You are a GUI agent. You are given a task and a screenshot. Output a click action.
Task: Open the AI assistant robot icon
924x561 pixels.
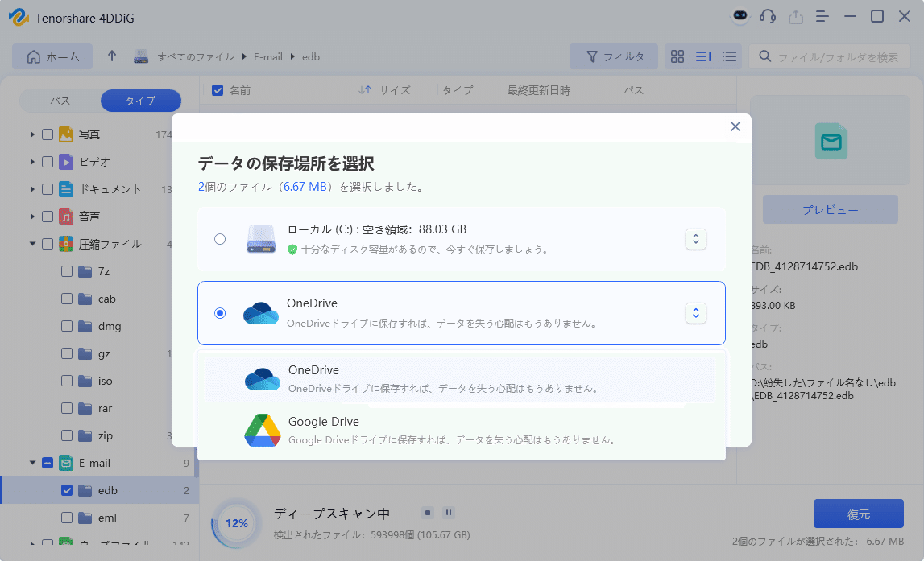click(x=740, y=16)
